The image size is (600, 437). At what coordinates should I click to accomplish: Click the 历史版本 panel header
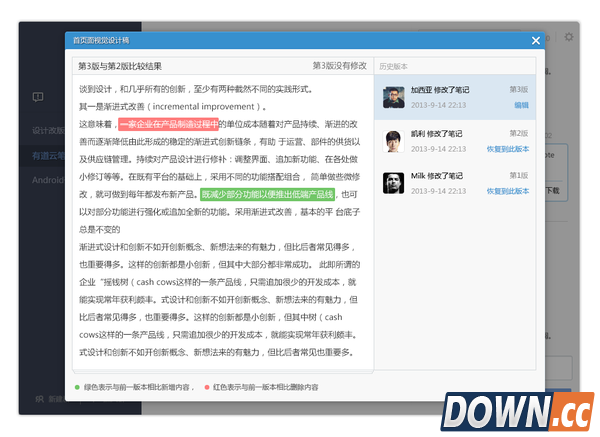coord(394,66)
